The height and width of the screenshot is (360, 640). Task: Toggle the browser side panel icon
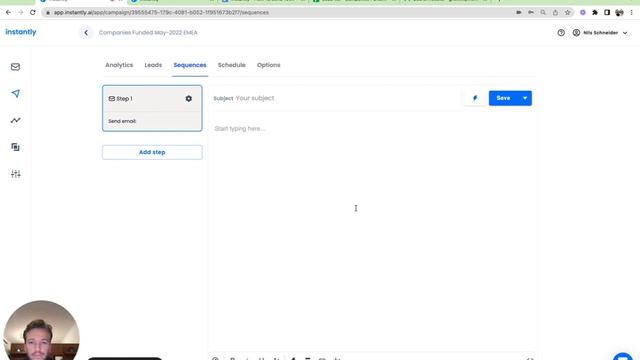pos(607,13)
